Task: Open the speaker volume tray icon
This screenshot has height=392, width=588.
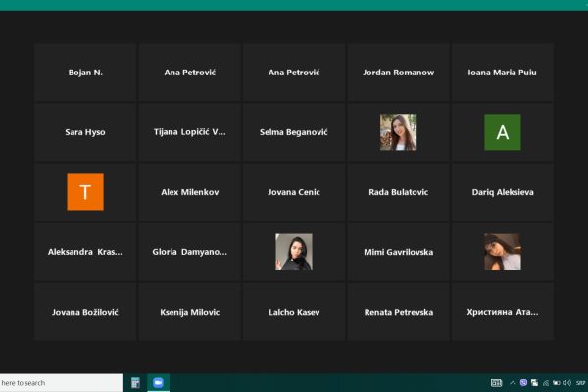Action: click(567, 383)
